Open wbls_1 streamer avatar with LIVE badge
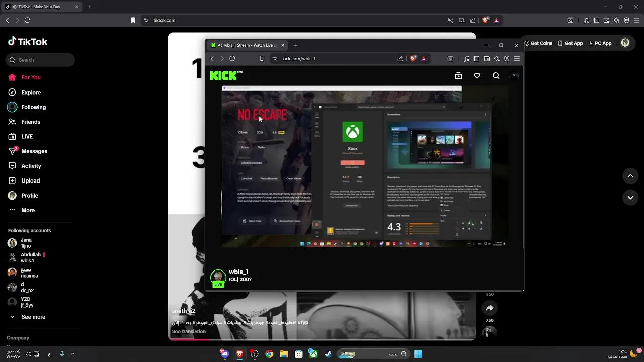 pos(218,278)
